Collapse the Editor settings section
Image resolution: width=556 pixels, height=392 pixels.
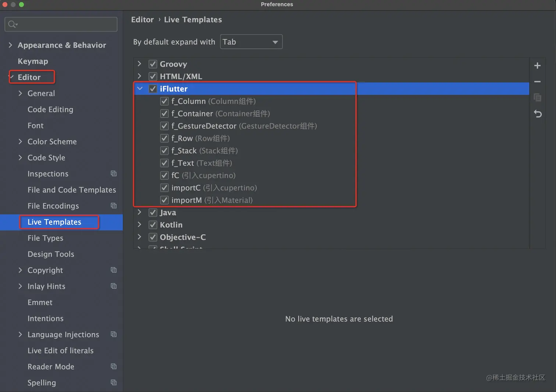(x=11, y=77)
